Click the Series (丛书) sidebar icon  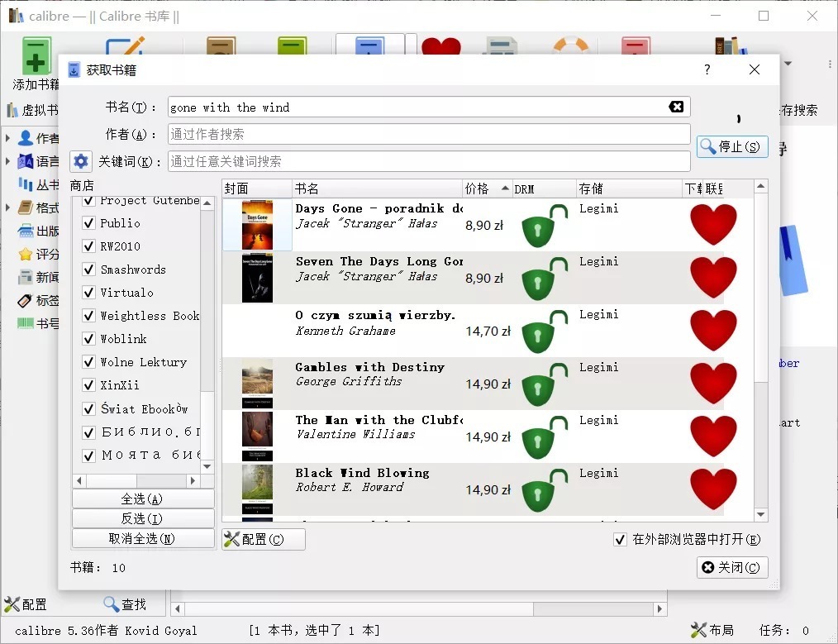click(25, 184)
